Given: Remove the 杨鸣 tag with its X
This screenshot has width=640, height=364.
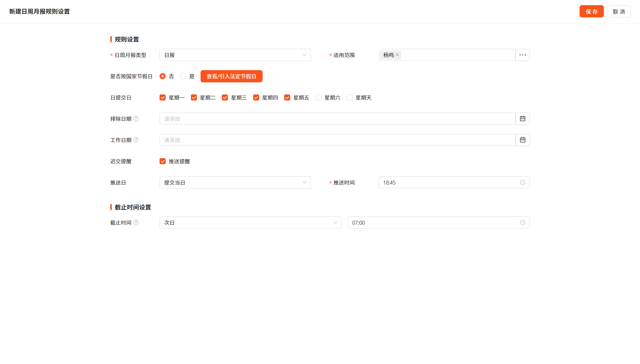Looking at the screenshot, I should 397,55.
